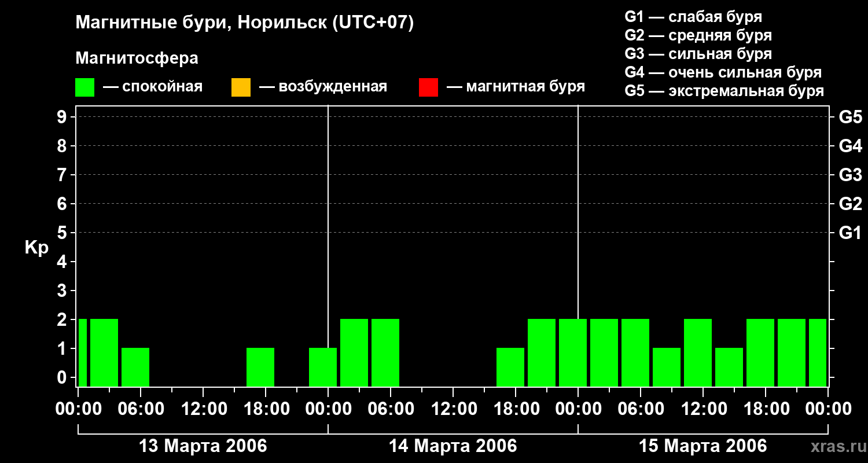Click the green 'спокойная' legend swatch

85,87
